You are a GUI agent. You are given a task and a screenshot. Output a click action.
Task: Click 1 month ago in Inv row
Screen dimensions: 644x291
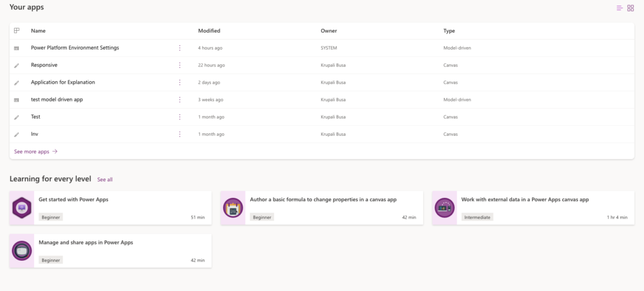211,135
